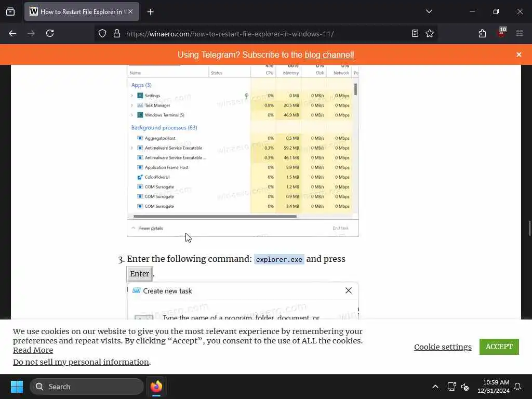Screen dimensions: 532x399
Task: Click the Apps (3) heading in screenshot
Action: pyautogui.click(x=141, y=85)
